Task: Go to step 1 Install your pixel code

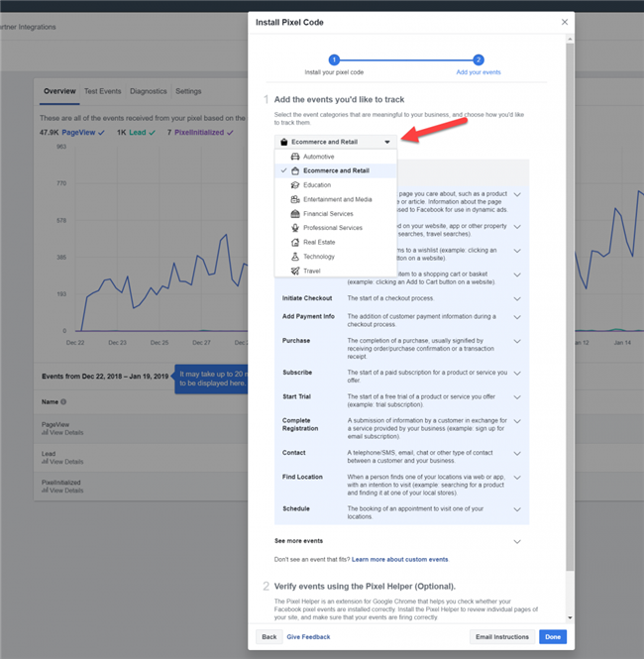Action: click(334, 59)
